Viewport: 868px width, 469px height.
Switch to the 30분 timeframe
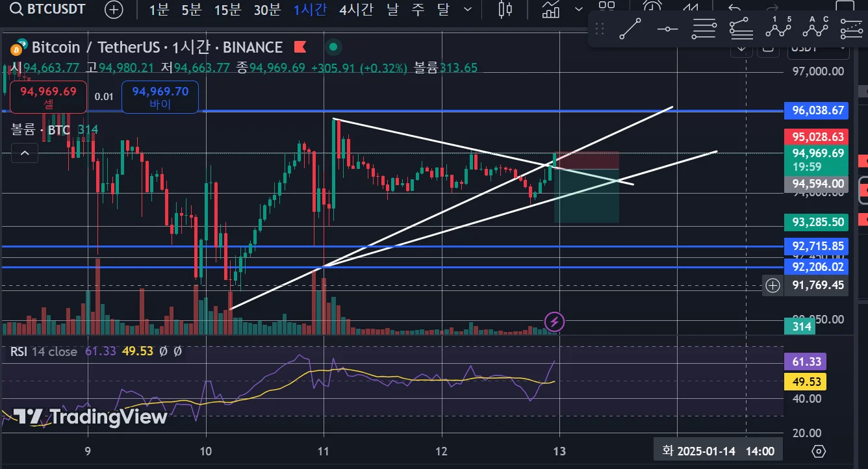point(267,9)
